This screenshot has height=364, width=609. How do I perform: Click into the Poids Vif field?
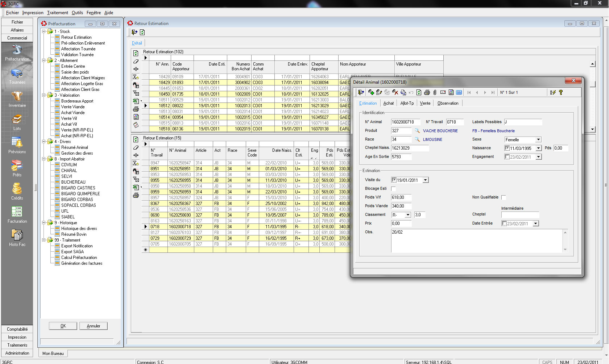(401, 197)
